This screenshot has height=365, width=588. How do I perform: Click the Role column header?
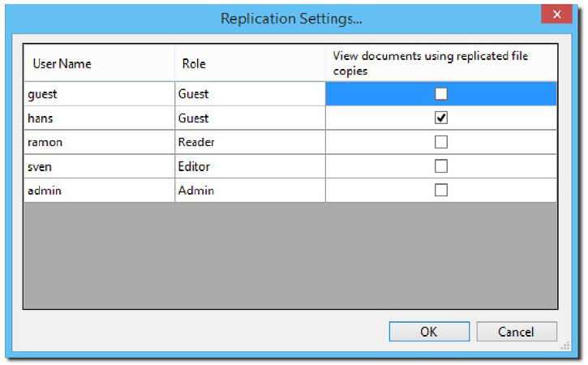point(249,63)
